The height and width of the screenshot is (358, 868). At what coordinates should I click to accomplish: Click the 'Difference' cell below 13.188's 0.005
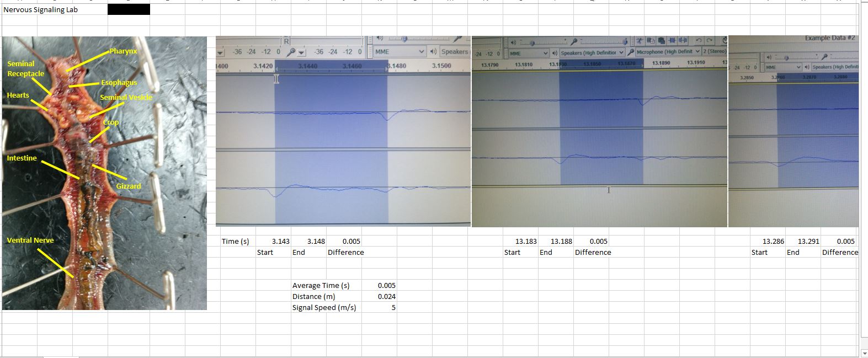coord(593,252)
